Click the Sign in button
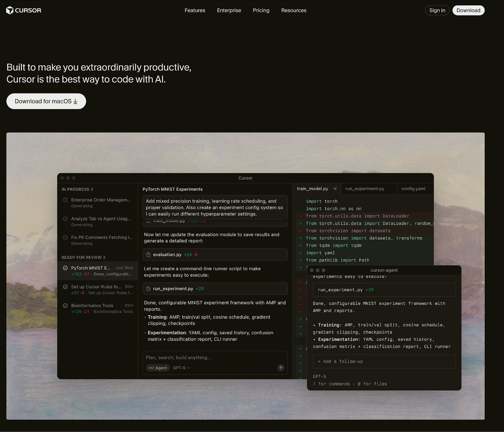 point(437,10)
